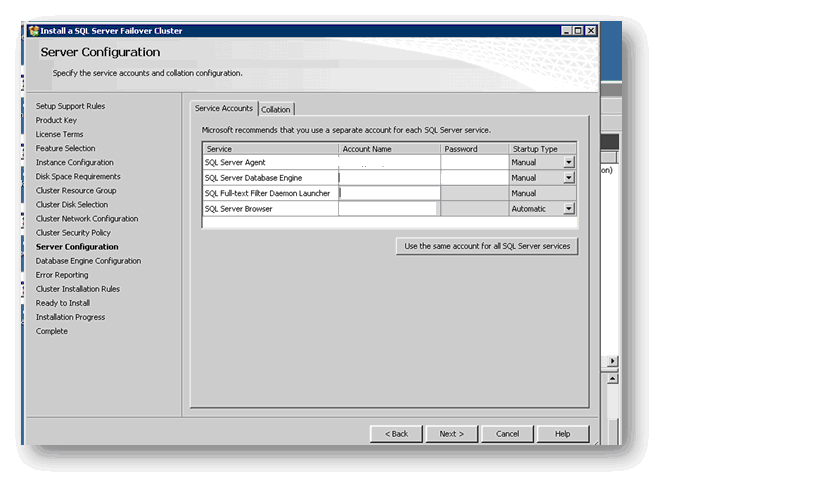Click background window's scroll right arrow

click(612, 361)
